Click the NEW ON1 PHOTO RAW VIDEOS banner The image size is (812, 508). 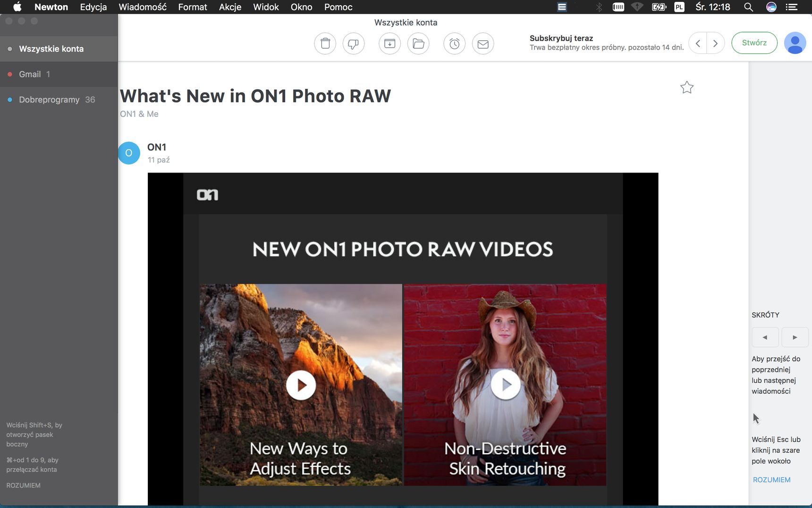coord(403,249)
